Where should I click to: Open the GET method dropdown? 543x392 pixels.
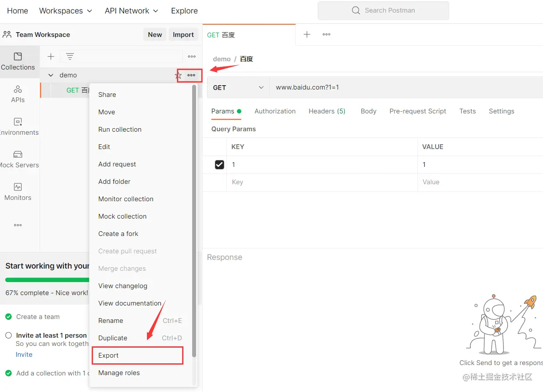coord(238,87)
